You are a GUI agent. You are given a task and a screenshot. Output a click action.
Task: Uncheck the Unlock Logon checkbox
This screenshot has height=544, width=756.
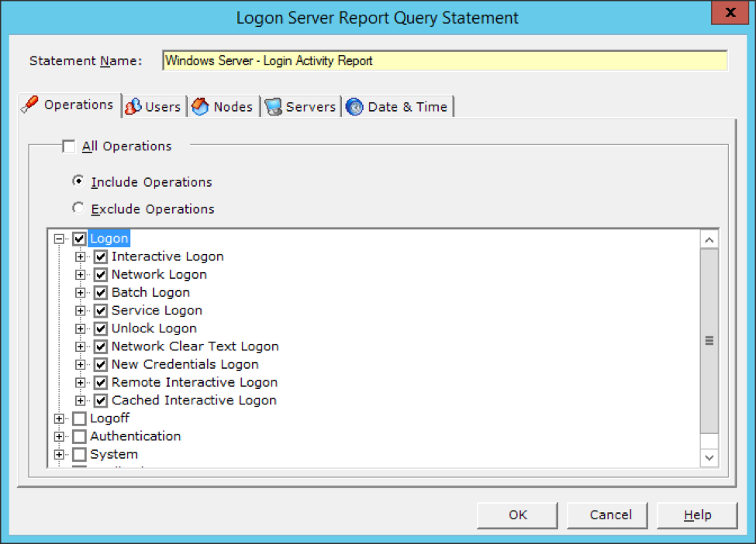[101, 329]
